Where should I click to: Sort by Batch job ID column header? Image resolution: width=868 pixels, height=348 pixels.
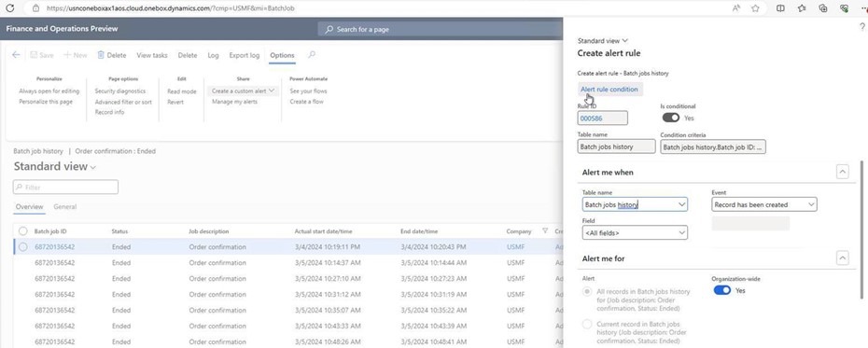tap(50, 231)
